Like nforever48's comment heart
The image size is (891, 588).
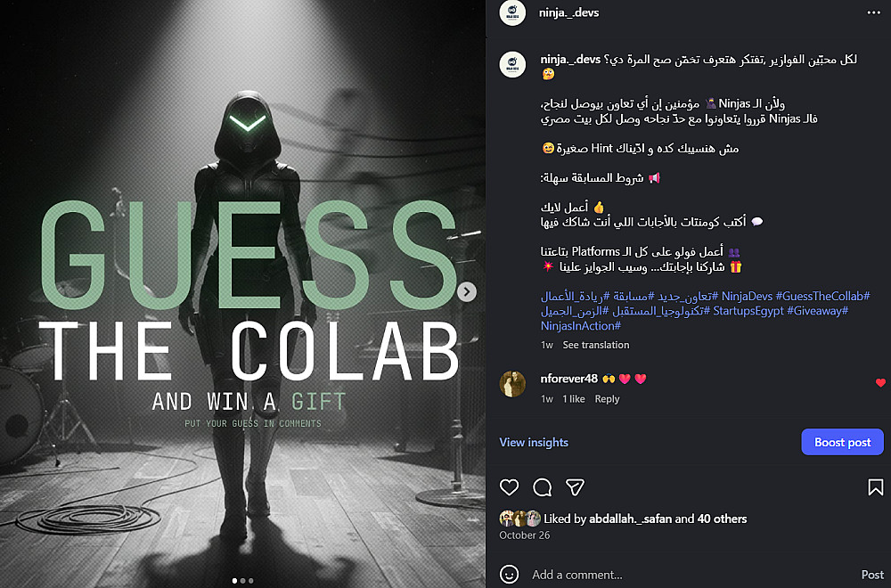click(880, 383)
